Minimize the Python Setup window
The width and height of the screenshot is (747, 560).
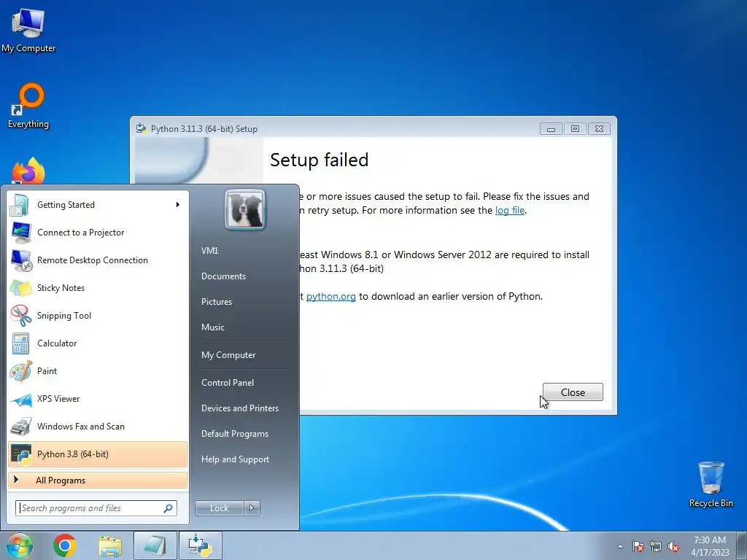tap(551, 128)
